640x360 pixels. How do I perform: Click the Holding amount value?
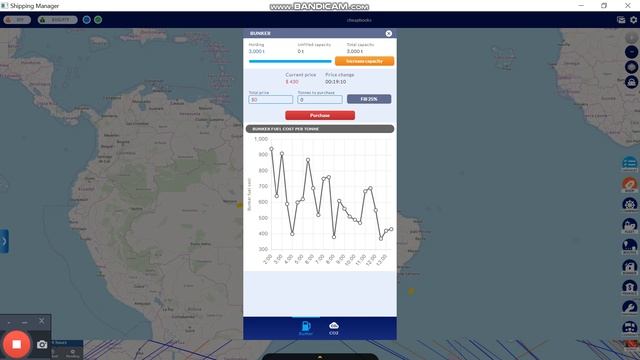click(x=257, y=51)
